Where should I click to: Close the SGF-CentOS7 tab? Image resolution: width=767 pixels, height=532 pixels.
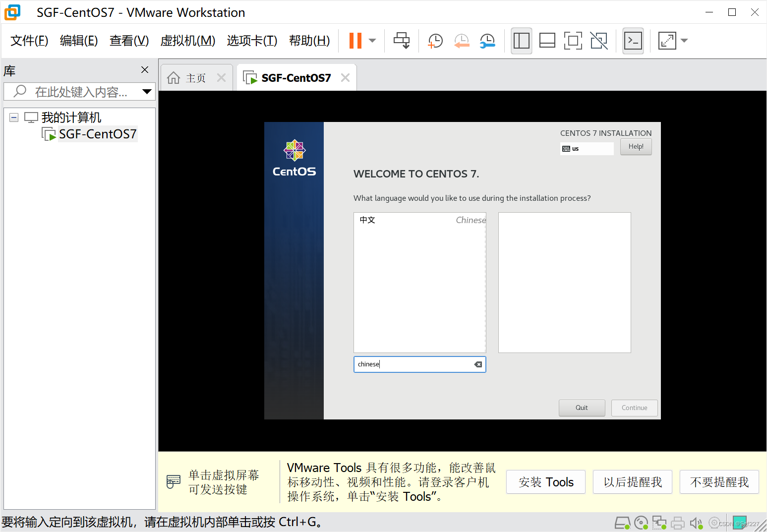coord(346,78)
